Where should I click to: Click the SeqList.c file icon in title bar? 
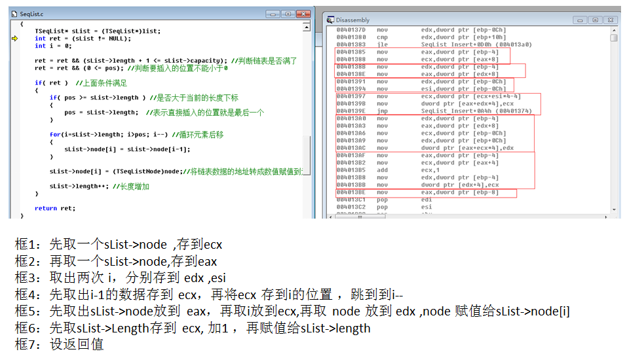pyautogui.click(x=15, y=14)
